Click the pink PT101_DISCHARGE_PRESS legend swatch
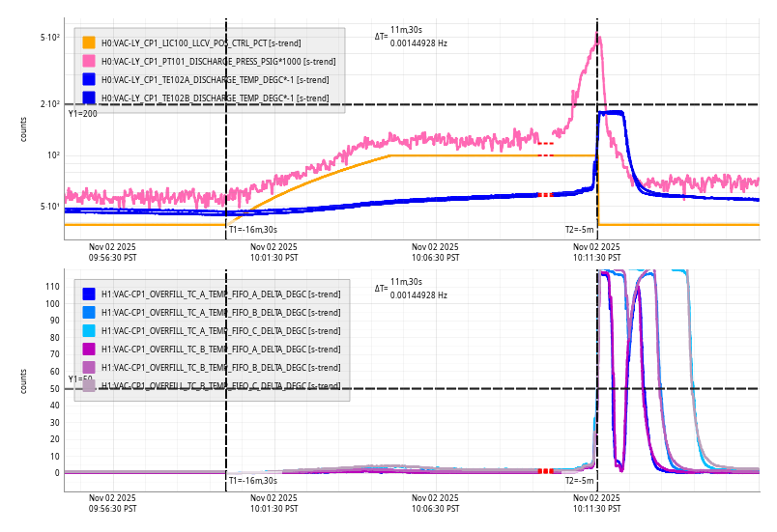 tap(89, 61)
